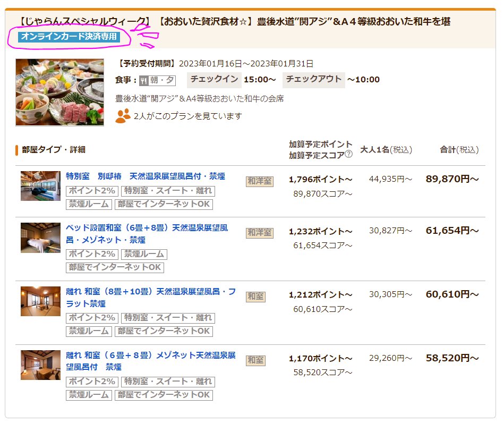This screenshot has width=504, height=423.
Task: Open the plan's food photo thumbnail
Action: pyautogui.click(x=60, y=92)
